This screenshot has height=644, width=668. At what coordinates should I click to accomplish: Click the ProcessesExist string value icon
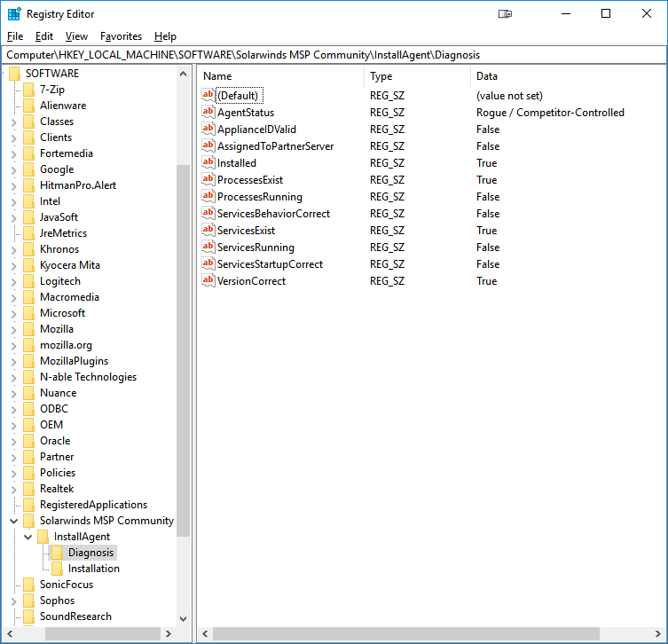[208, 179]
